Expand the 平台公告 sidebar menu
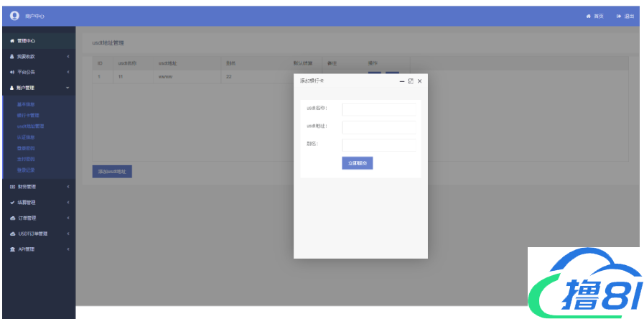This screenshot has height=319, width=644. tap(68, 73)
